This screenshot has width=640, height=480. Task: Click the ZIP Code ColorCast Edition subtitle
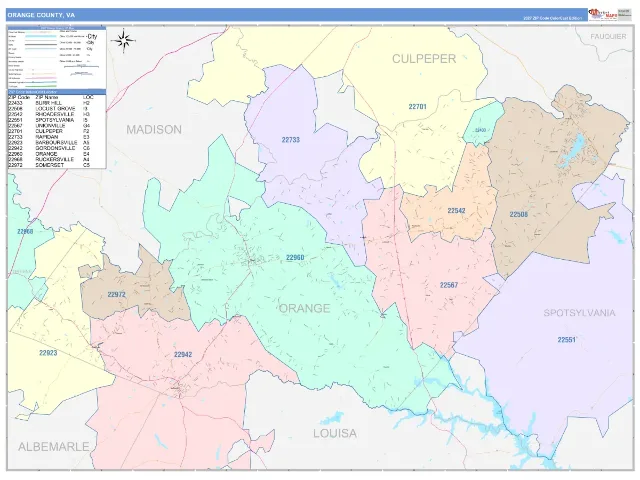click(x=553, y=18)
